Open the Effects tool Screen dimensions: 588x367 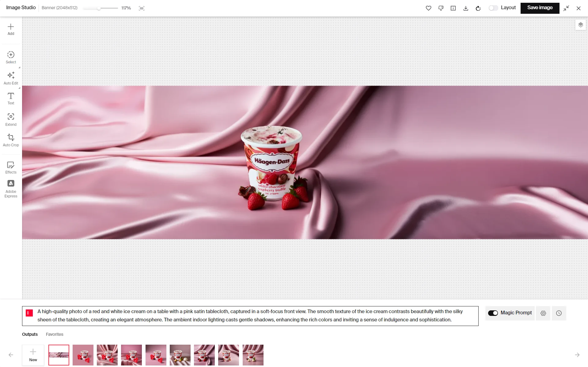pos(11,168)
